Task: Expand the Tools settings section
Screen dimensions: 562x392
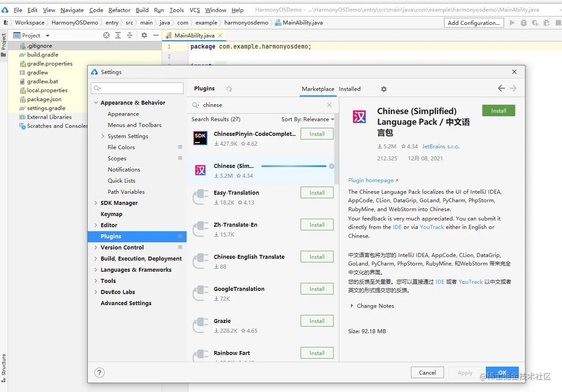Action: point(96,281)
